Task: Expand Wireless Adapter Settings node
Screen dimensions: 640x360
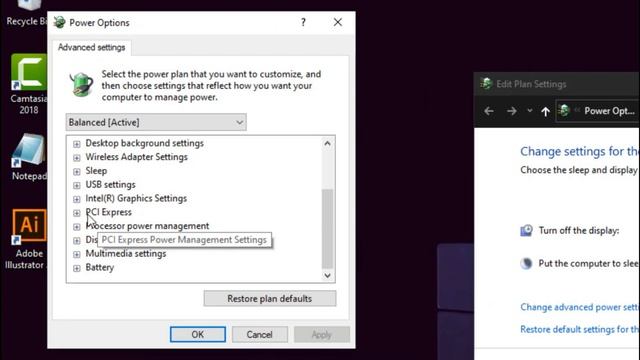Action: 77,158
